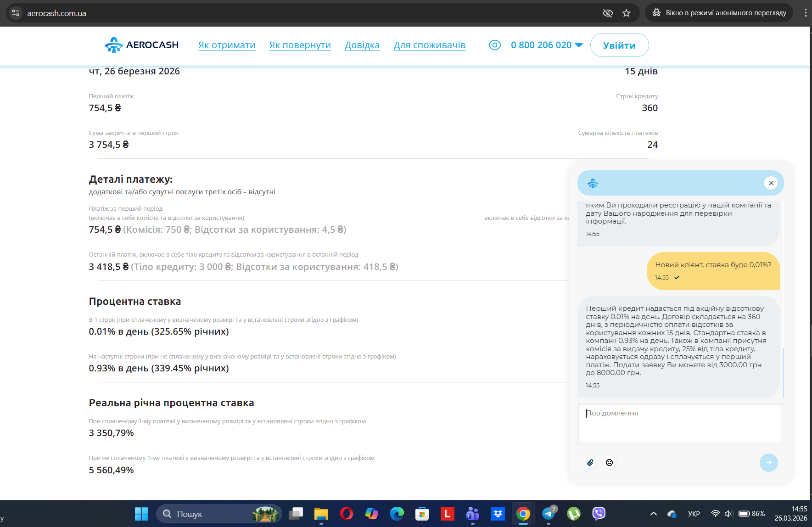Open the 'Довідка' menu link
The width and height of the screenshot is (812, 527).
click(x=362, y=45)
